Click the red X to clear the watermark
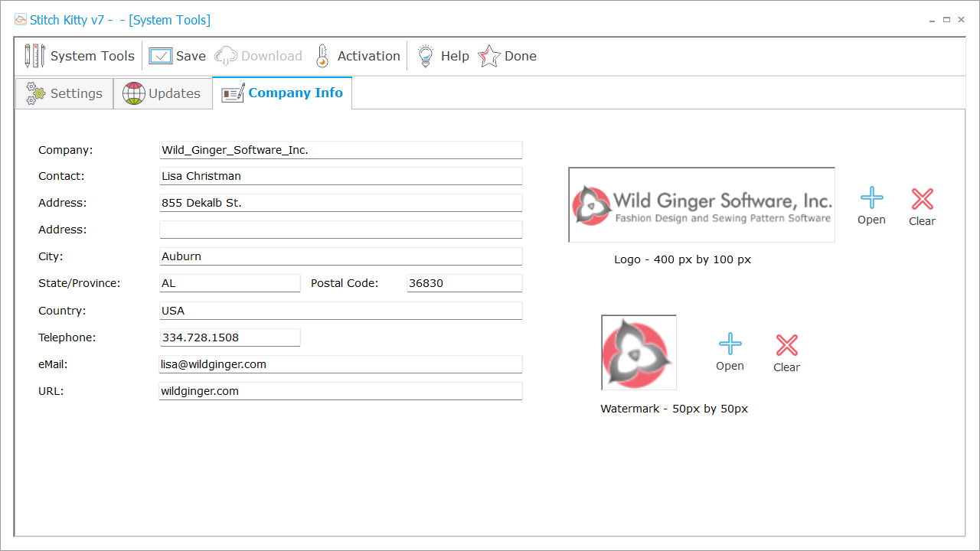The width and height of the screenshot is (980, 551). pos(787,345)
